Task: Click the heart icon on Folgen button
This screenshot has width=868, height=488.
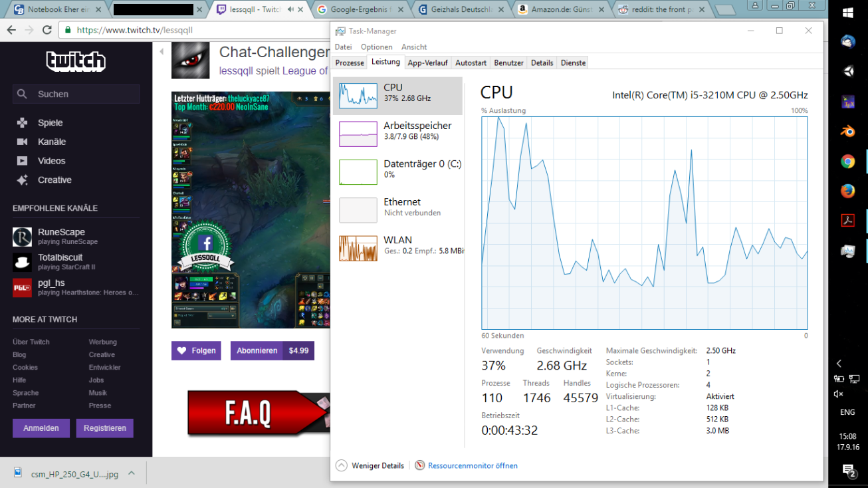Action: pyautogui.click(x=181, y=350)
